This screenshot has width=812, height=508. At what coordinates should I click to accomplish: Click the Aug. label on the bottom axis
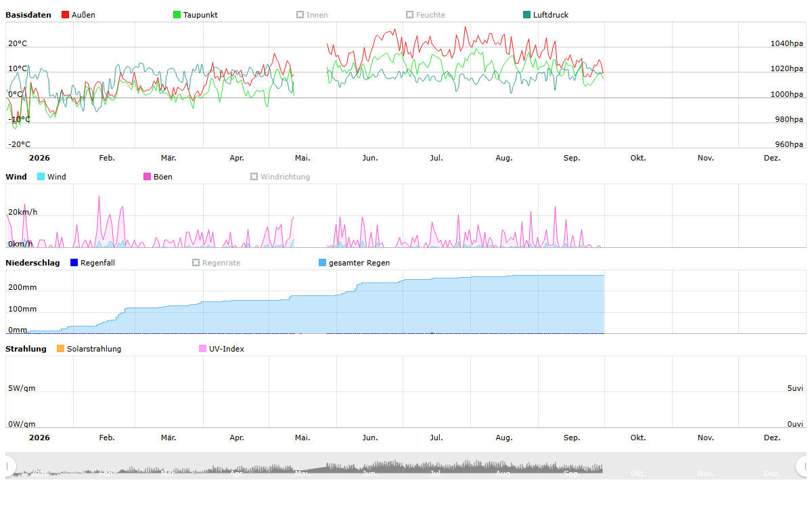(x=504, y=438)
